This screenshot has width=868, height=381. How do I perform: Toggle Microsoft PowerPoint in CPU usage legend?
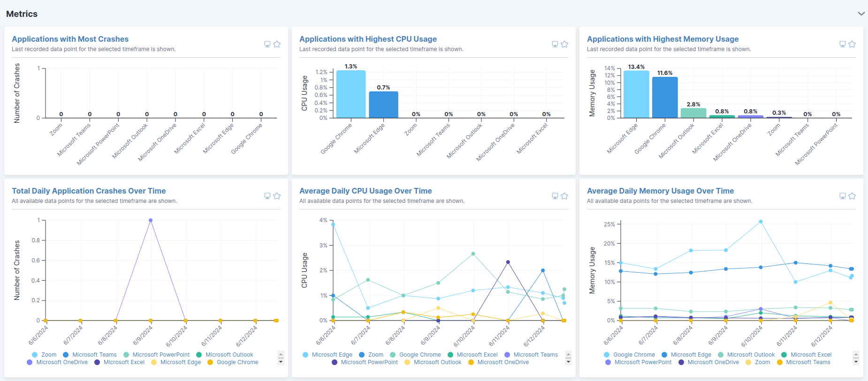coord(365,362)
